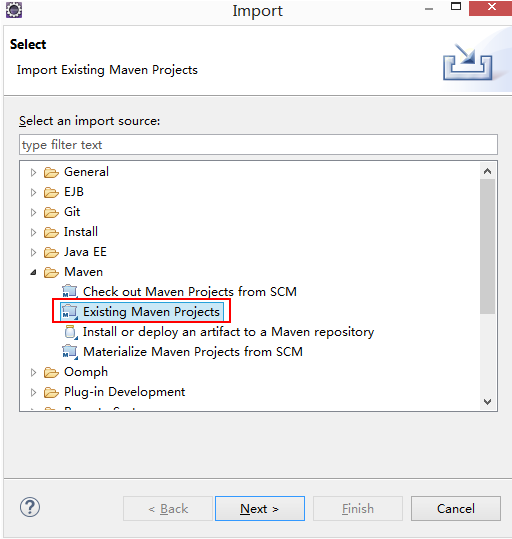Go to the Next wizard page
This screenshot has width=512, height=539.
click(x=260, y=508)
